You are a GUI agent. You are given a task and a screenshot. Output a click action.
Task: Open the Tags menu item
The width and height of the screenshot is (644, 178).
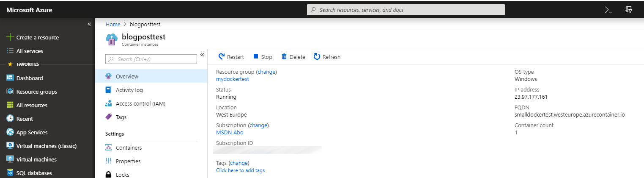pos(151,117)
